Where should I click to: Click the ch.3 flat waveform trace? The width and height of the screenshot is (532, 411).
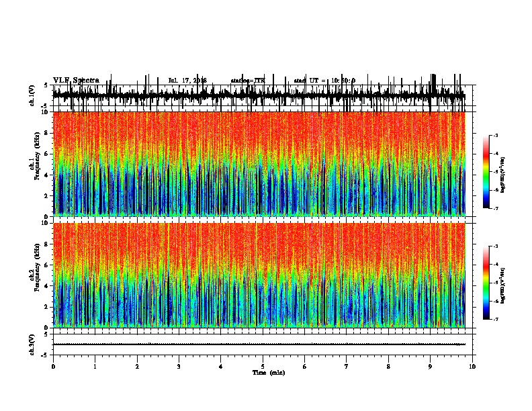point(259,345)
